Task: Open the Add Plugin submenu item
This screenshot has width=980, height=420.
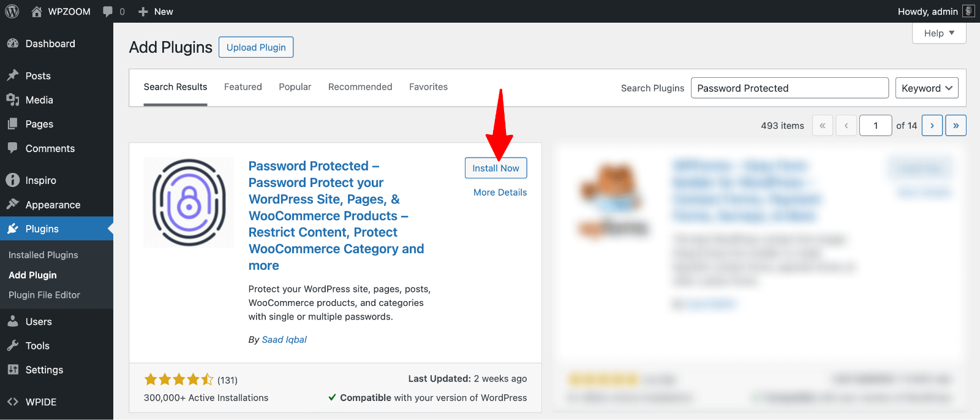Action: click(32, 275)
